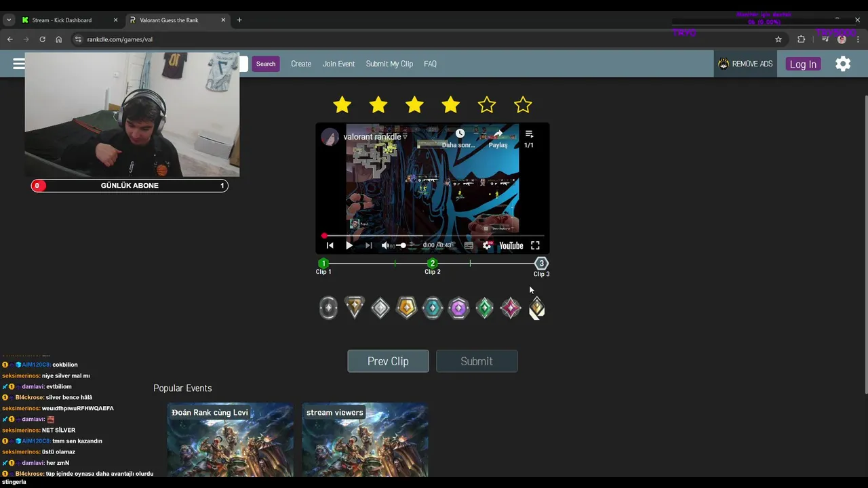868x488 pixels.
Task: Click the GÜNLÜK ABONE goal bar
Action: 130,186
